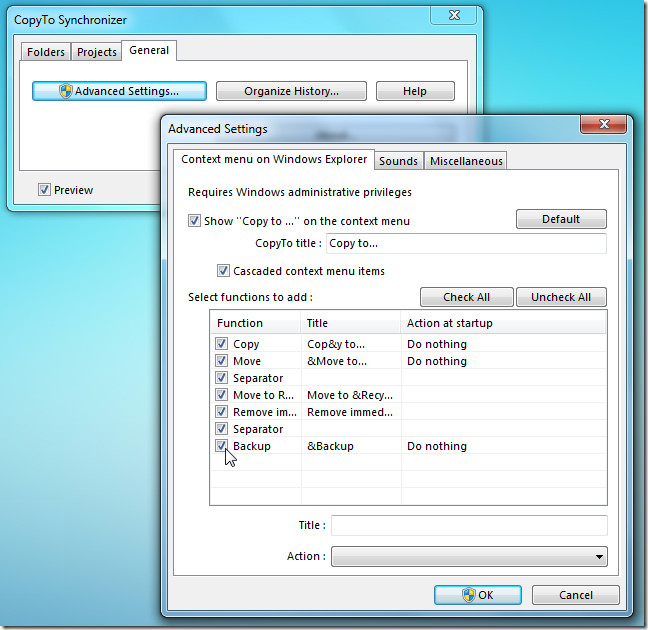Open the Miscellaneous tab
This screenshot has height=630, width=648.
tap(466, 161)
